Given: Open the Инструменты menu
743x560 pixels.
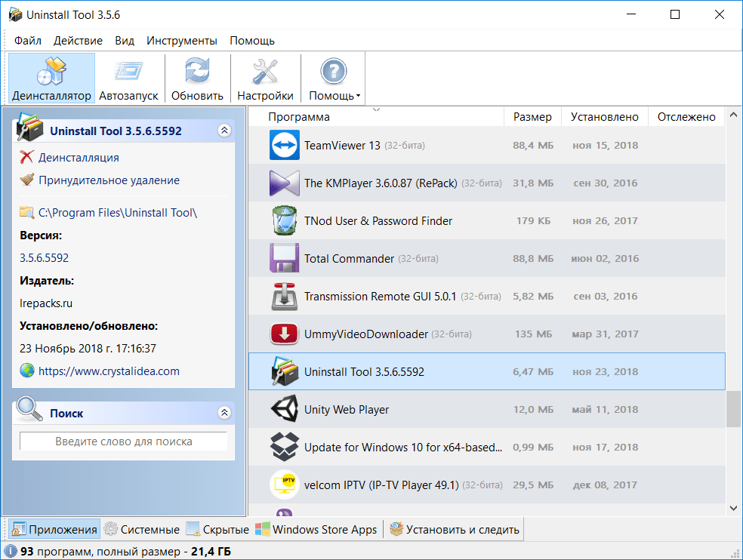Looking at the screenshot, I should click(x=181, y=41).
